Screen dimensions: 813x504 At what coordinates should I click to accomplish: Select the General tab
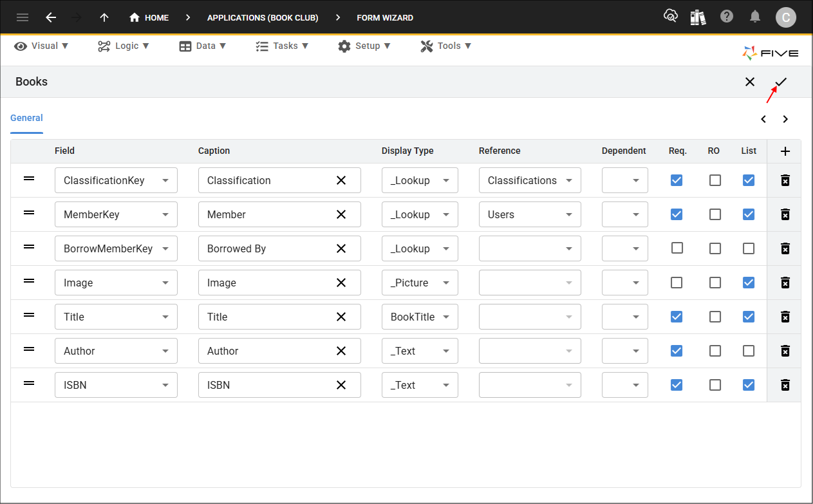(26, 118)
